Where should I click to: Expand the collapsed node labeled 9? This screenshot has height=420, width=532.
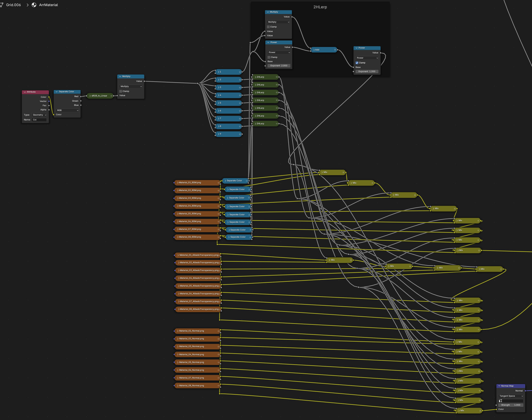[x=218, y=134]
